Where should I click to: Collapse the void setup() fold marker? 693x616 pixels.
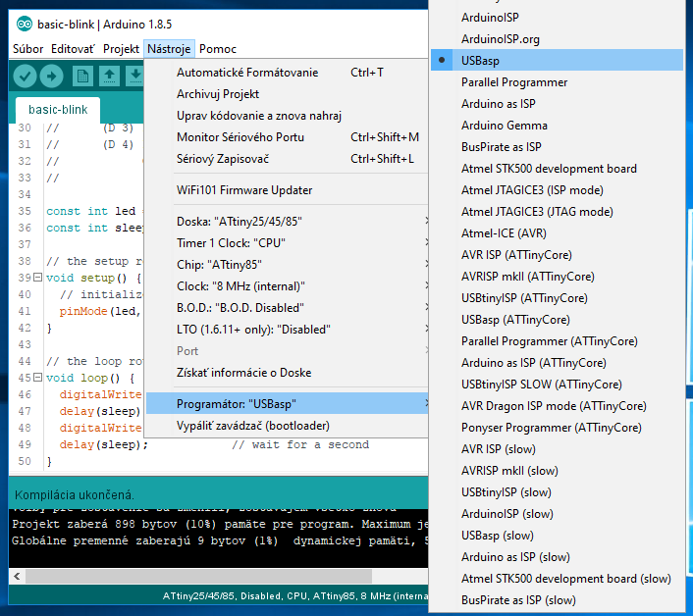pos(37,278)
